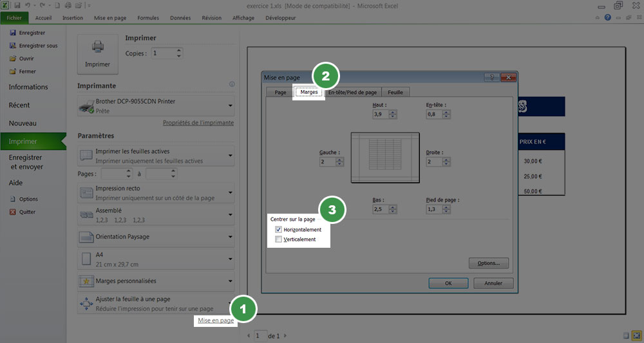Click the dialog help question mark button
The height and width of the screenshot is (343, 644).
[x=491, y=77]
